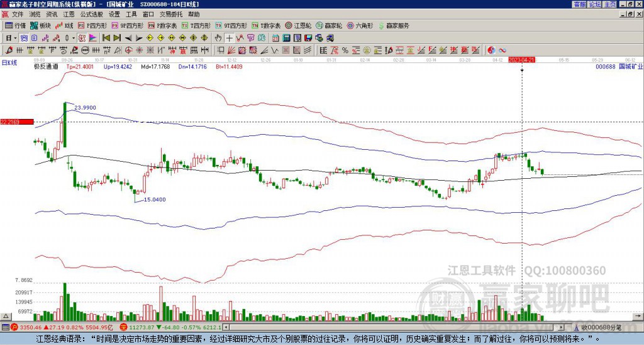This screenshot has height=345, width=644.
Task: Click the 论坛 button in title bar
Action: coord(595,4)
